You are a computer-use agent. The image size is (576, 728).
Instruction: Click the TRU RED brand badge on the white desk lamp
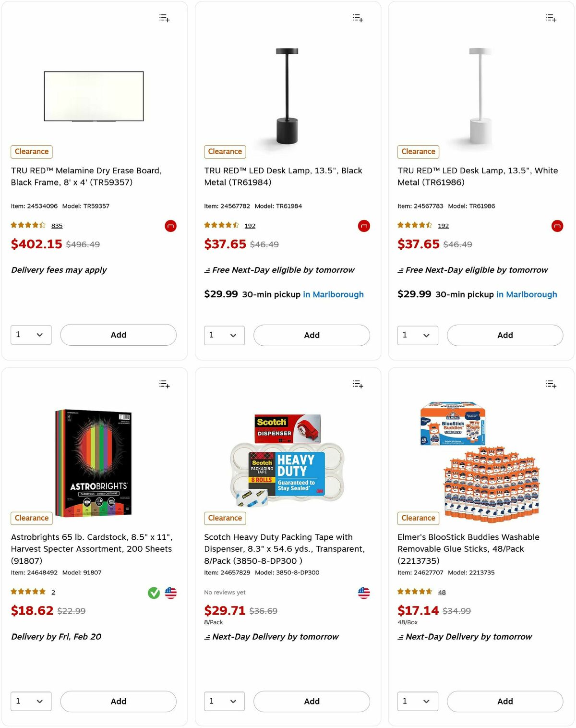pos(557,226)
